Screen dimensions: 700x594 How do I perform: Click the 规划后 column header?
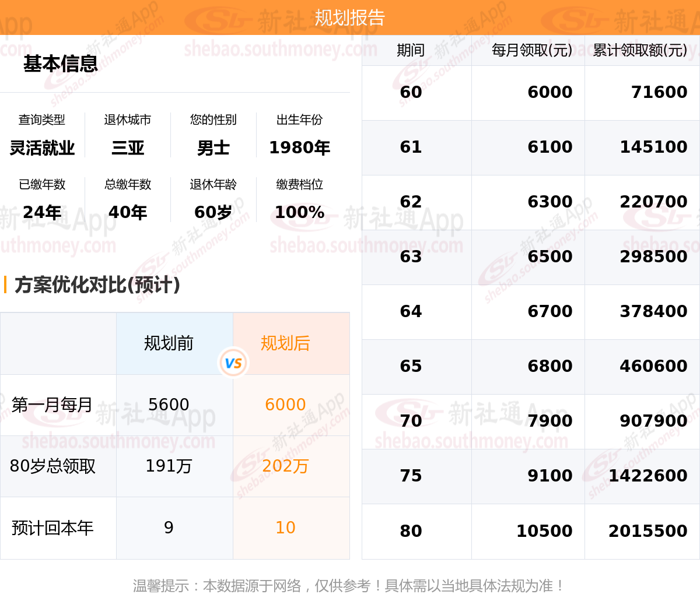click(285, 343)
